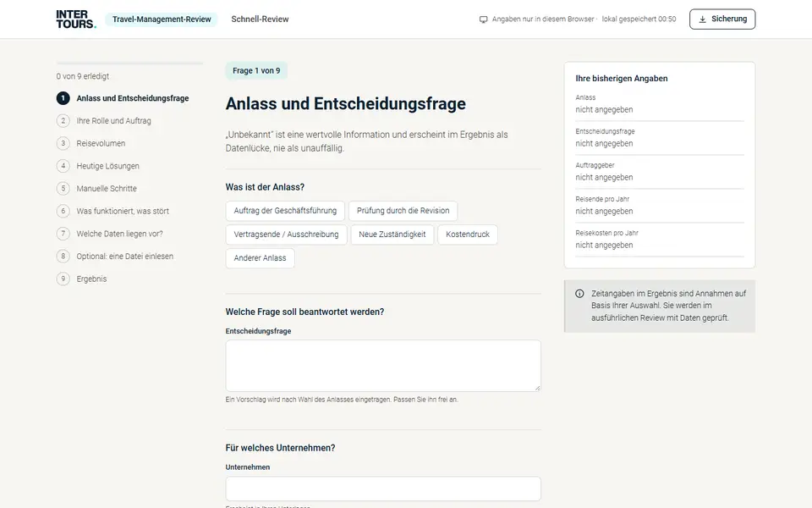Image resolution: width=812 pixels, height=508 pixels.
Task: Open 'Welche Daten liegen vor?' step
Action: pos(119,234)
